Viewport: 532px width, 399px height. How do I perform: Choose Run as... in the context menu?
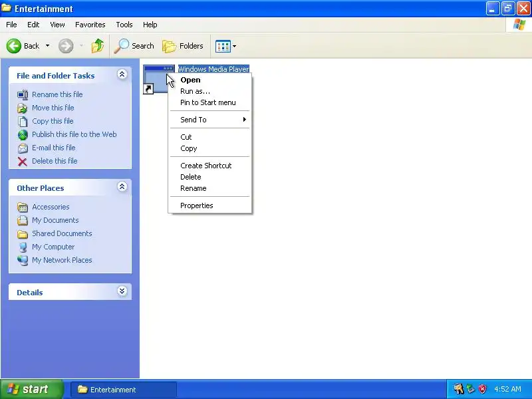tap(210, 91)
